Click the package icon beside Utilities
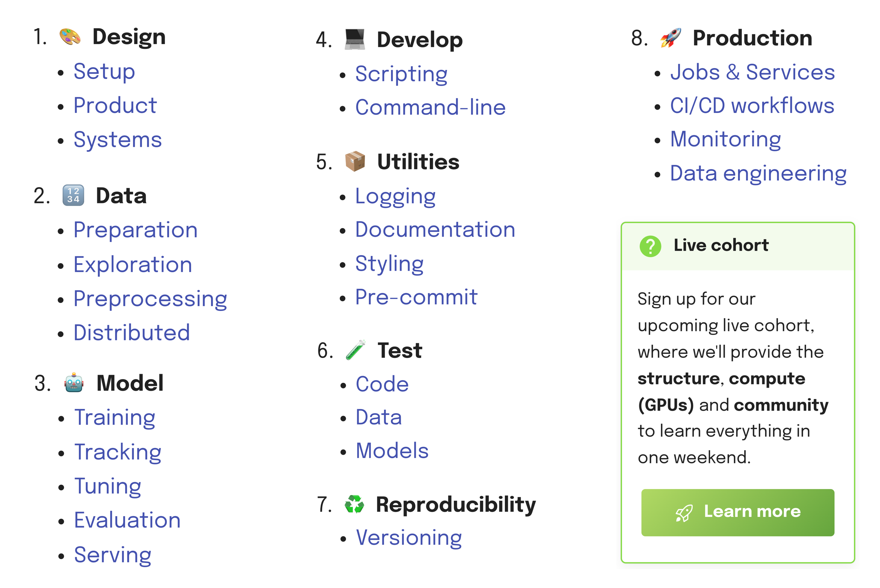Viewport: 880px width, 588px height. pos(354,163)
